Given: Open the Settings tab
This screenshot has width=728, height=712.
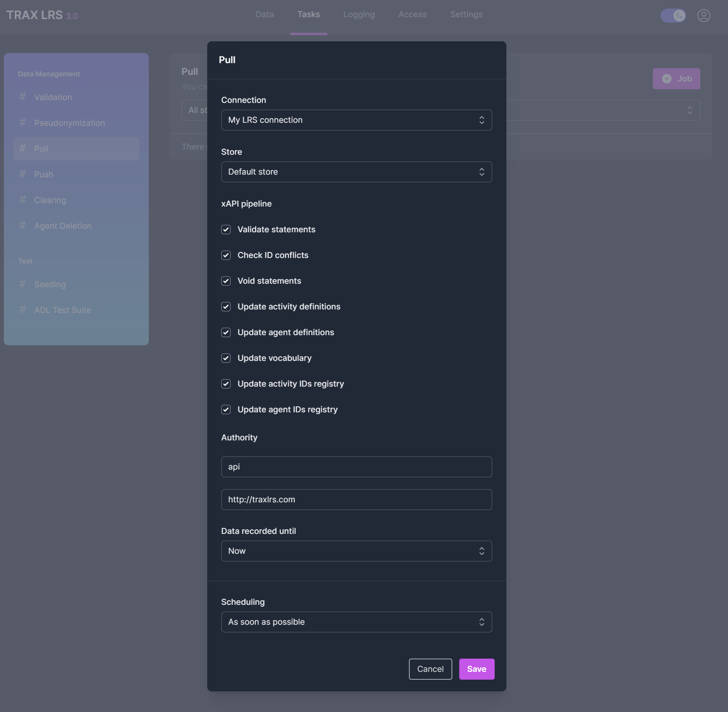Looking at the screenshot, I should point(466,14).
